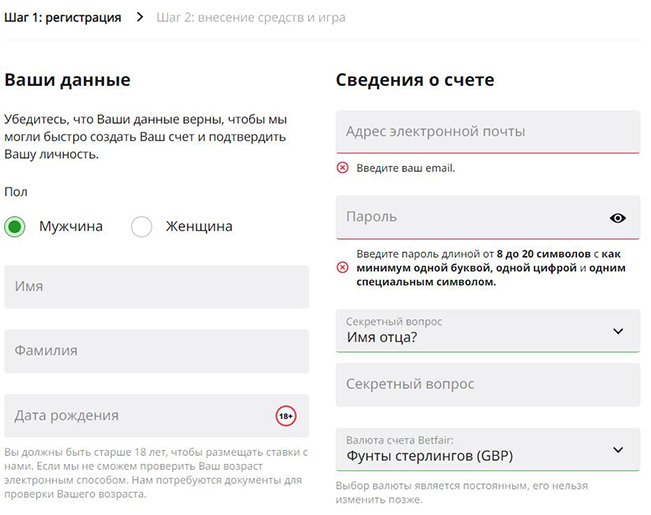Go to Шаг 1: регистрация step
The width and height of the screenshot is (651, 515).
pos(62,17)
